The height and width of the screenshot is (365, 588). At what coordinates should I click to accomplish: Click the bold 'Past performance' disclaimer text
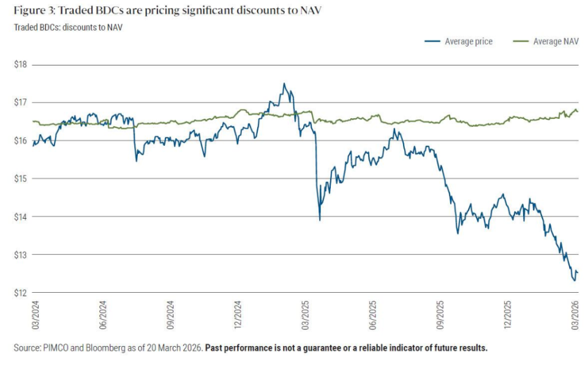coord(346,348)
